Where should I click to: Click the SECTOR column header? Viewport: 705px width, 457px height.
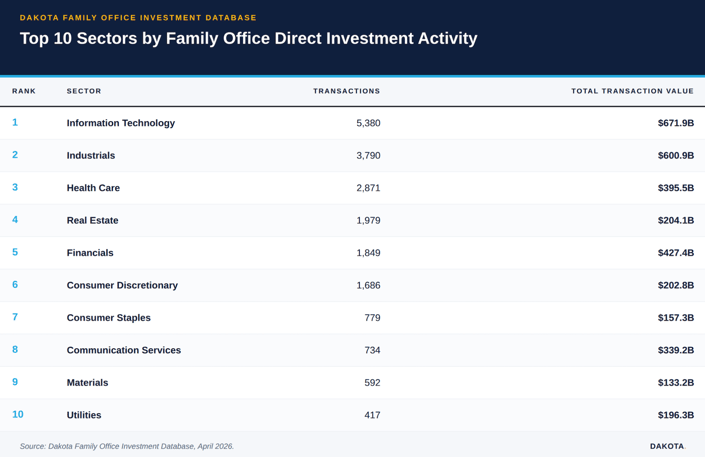[84, 91]
